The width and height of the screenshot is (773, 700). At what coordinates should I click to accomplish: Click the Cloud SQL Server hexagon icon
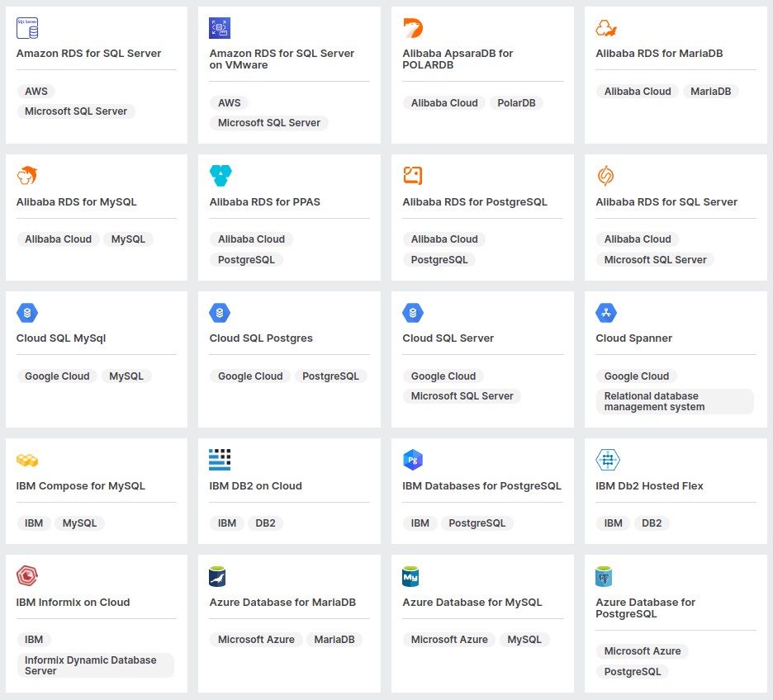(413, 313)
